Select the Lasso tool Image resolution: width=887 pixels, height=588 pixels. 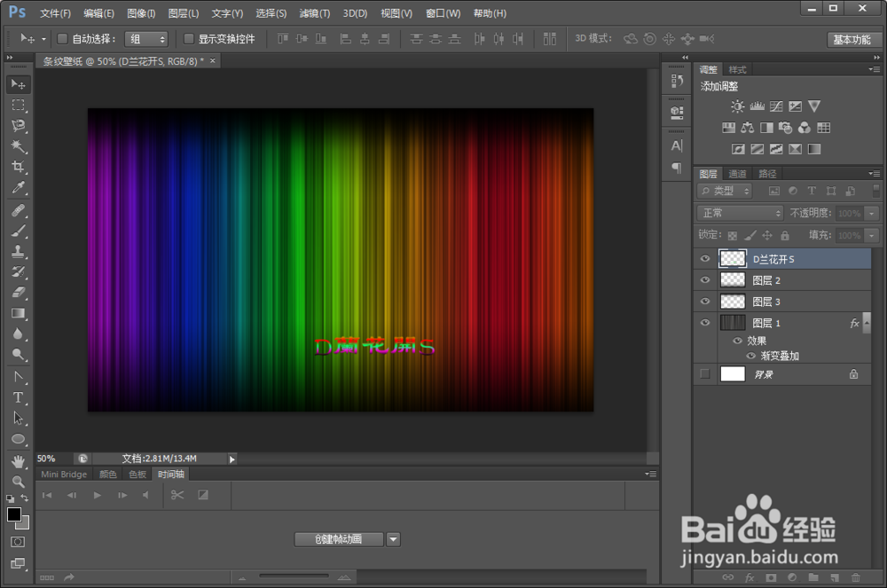[x=18, y=126]
